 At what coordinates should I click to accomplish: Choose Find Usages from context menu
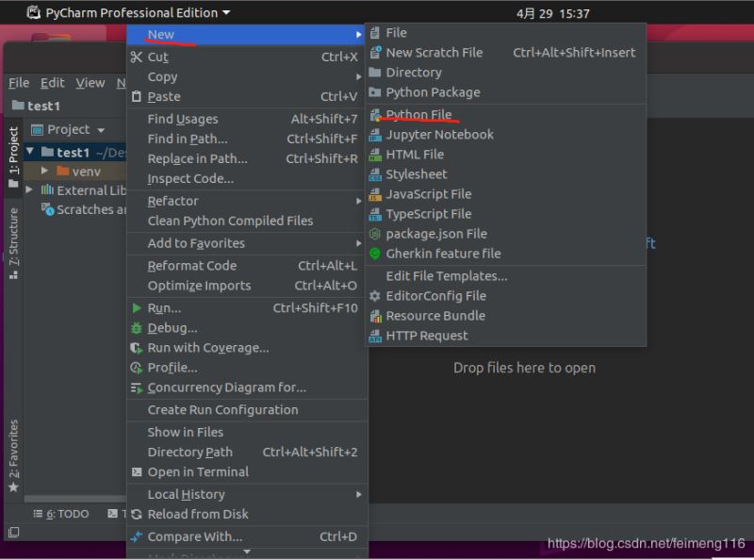tap(247, 119)
